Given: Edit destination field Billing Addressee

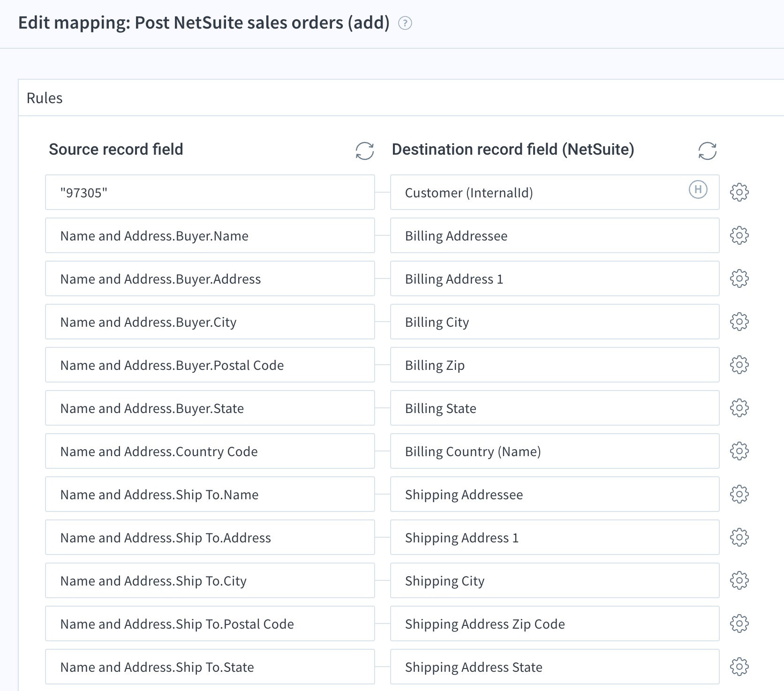Looking at the screenshot, I should [x=555, y=235].
